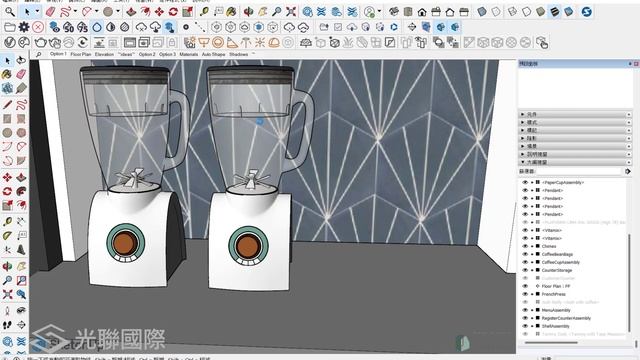Expand the ShelfAssembly tree node arrow
This screenshot has width=640, height=360.
(532, 326)
